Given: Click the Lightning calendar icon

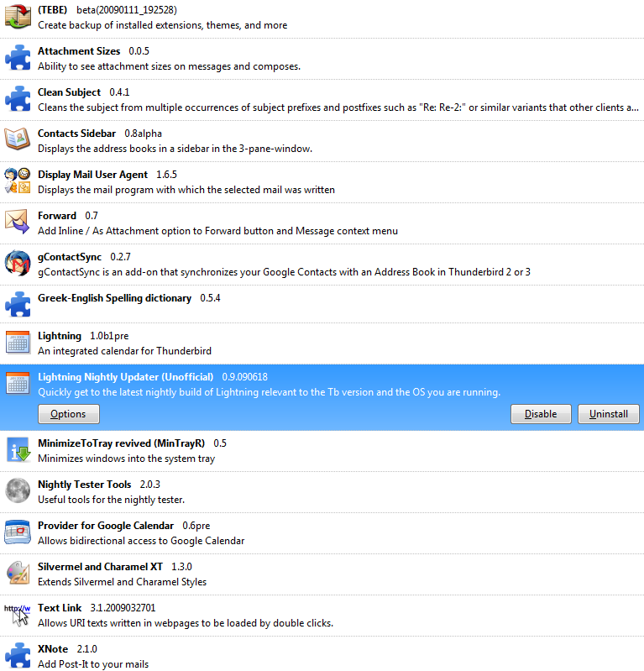Looking at the screenshot, I should pos(18,343).
